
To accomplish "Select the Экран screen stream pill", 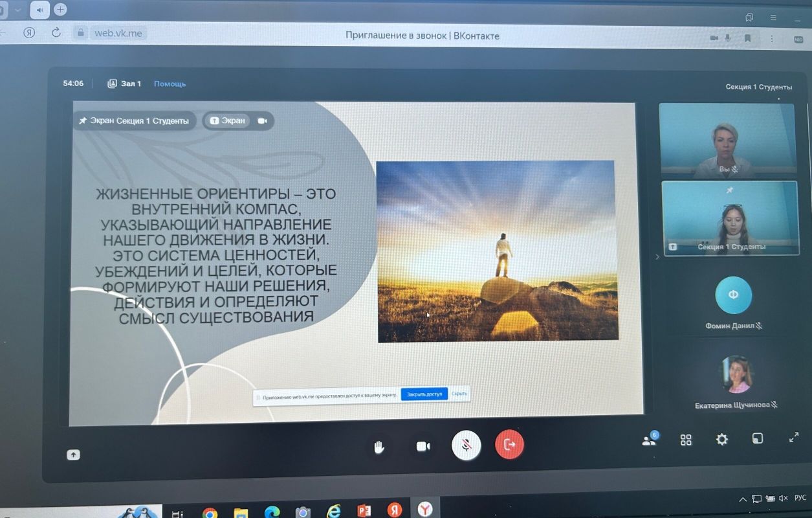I will (x=226, y=120).
